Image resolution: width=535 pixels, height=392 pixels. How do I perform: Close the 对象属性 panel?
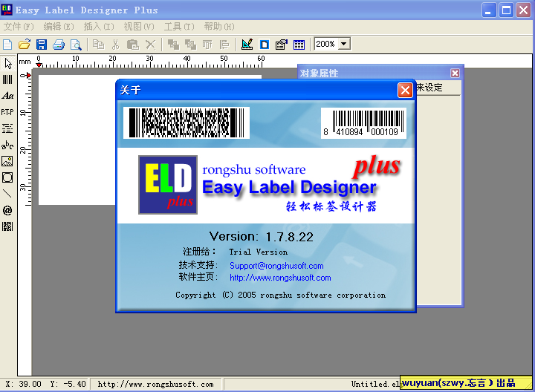[x=455, y=73]
